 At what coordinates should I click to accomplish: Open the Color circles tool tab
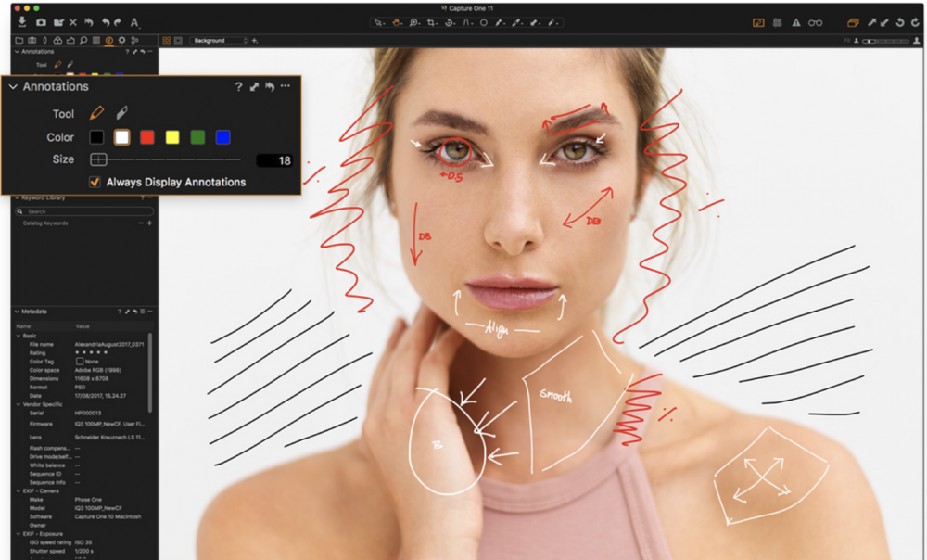[x=57, y=40]
